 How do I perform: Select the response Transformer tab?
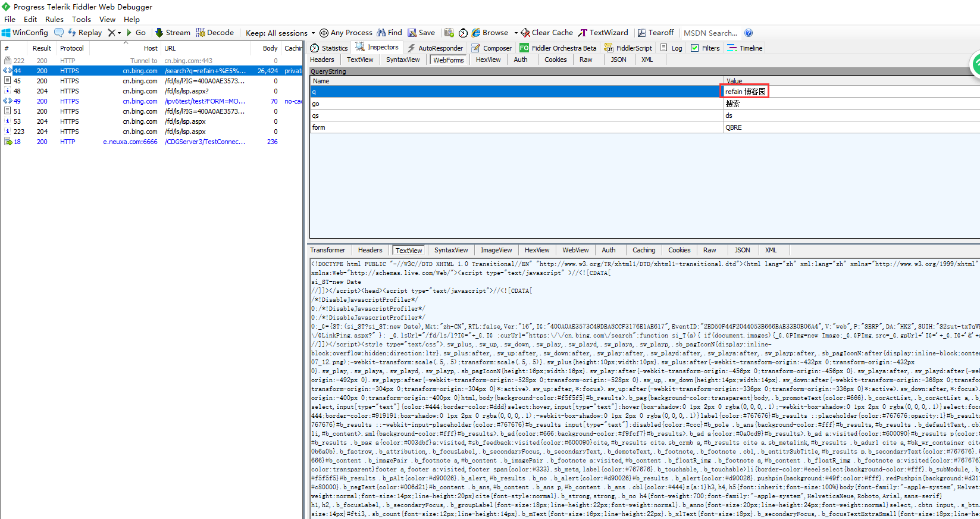click(327, 250)
